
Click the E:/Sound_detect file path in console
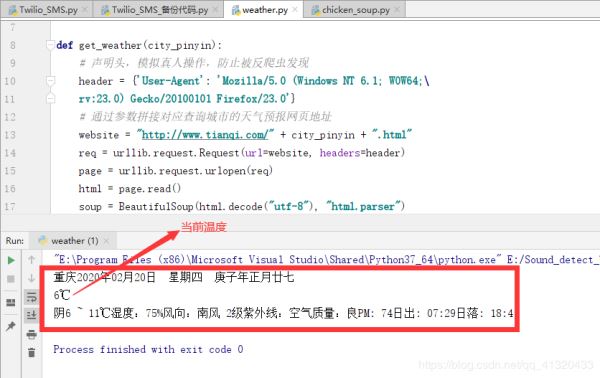553,260
